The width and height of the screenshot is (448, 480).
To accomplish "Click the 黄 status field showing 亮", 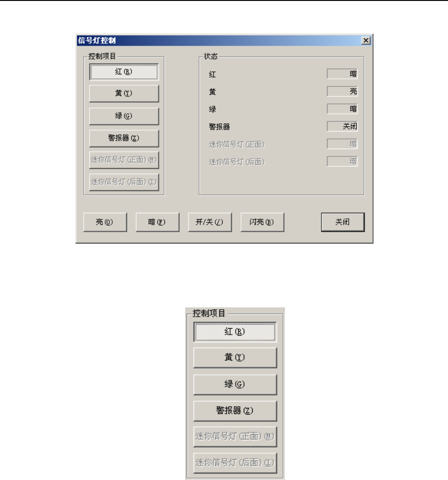I will click(x=342, y=91).
